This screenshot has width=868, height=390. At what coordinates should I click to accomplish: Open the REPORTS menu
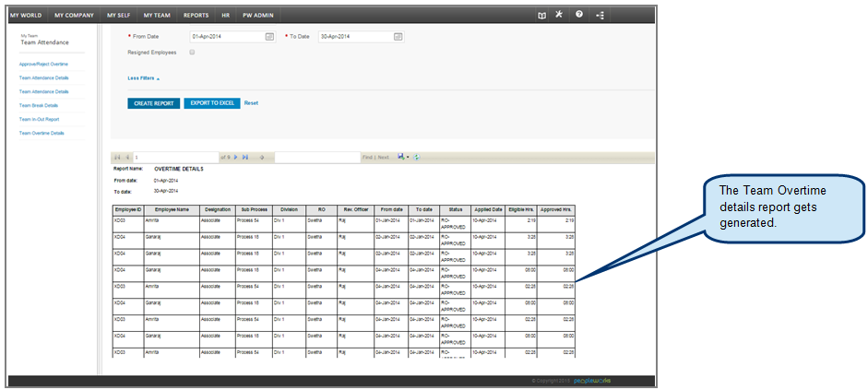(x=196, y=16)
